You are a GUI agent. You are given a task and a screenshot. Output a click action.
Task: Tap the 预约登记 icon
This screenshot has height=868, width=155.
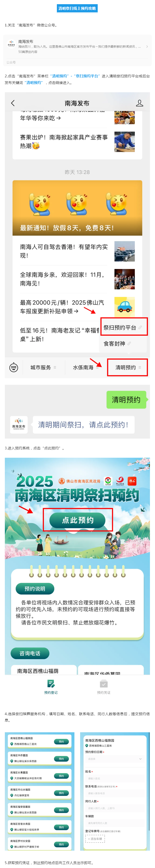coord(51,684)
